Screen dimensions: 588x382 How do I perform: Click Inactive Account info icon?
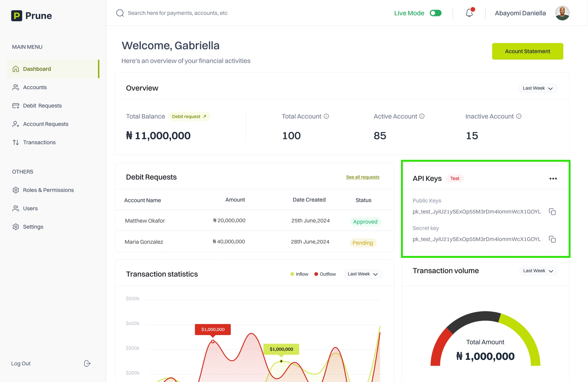click(519, 116)
